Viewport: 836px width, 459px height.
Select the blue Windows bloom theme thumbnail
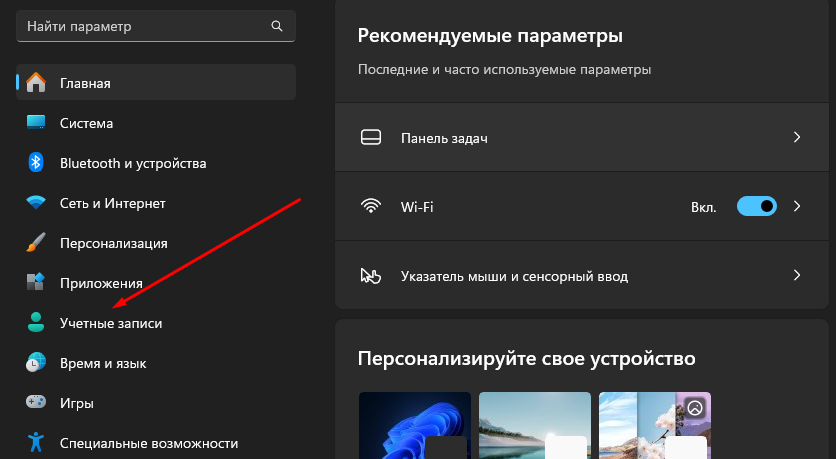coord(415,425)
